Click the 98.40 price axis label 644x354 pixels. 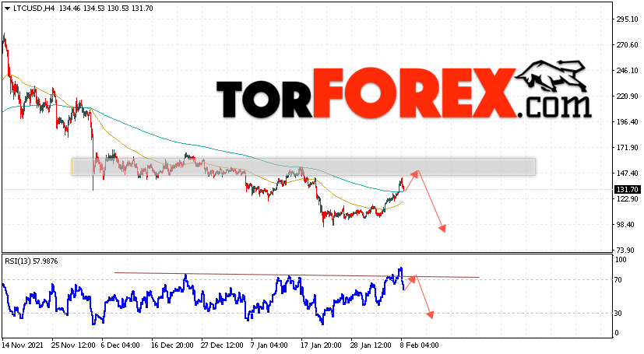coord(627,225)
